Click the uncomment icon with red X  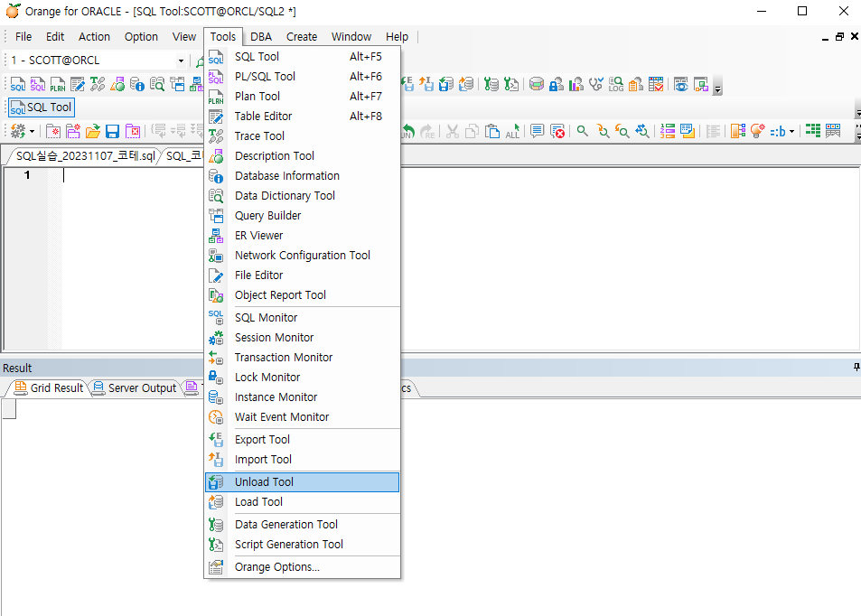[x=557, y=131]
